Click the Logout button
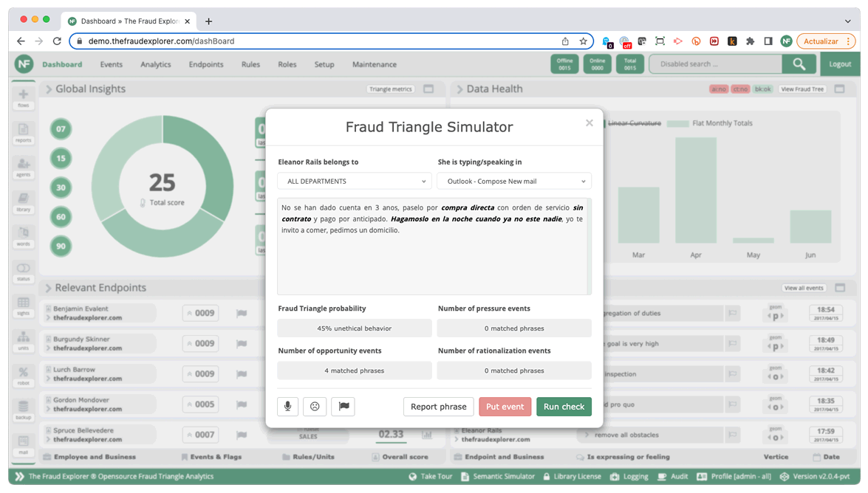Image resolution: width=868 pixels, height=493 pixels. [840, 64]
